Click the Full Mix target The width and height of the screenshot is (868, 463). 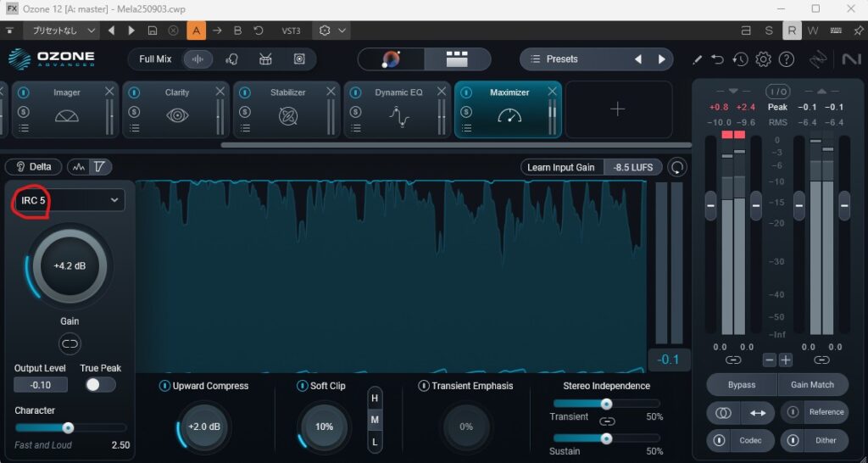point(156,59)
